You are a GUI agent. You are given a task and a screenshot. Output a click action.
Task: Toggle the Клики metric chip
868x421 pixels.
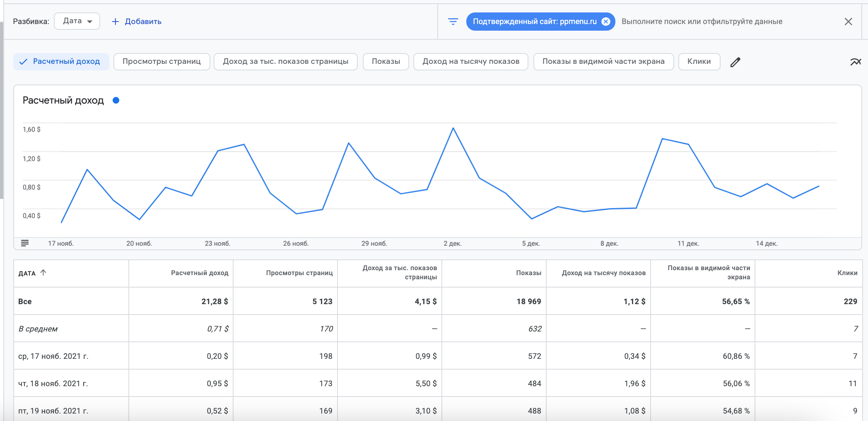click(x=699, y=62)
